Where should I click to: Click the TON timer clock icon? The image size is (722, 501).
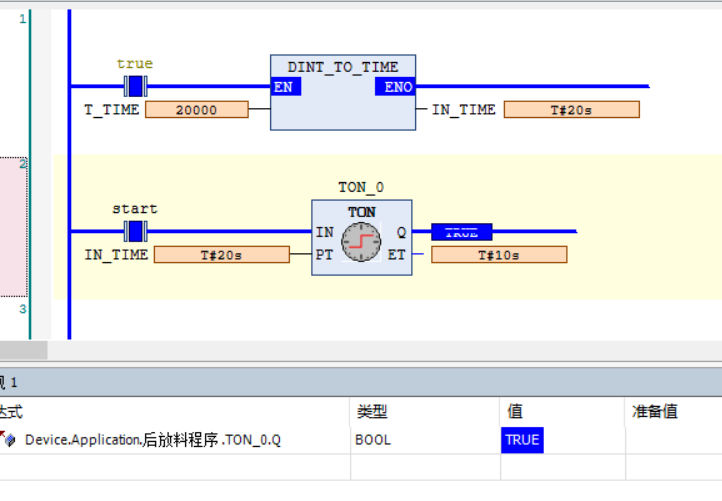[361, 242]
